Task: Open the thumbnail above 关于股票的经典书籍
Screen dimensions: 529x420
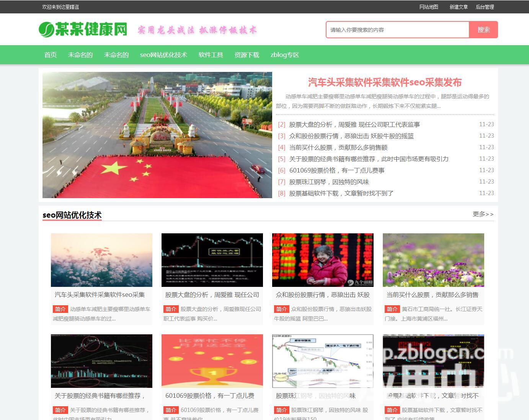Action: (101, 361)
